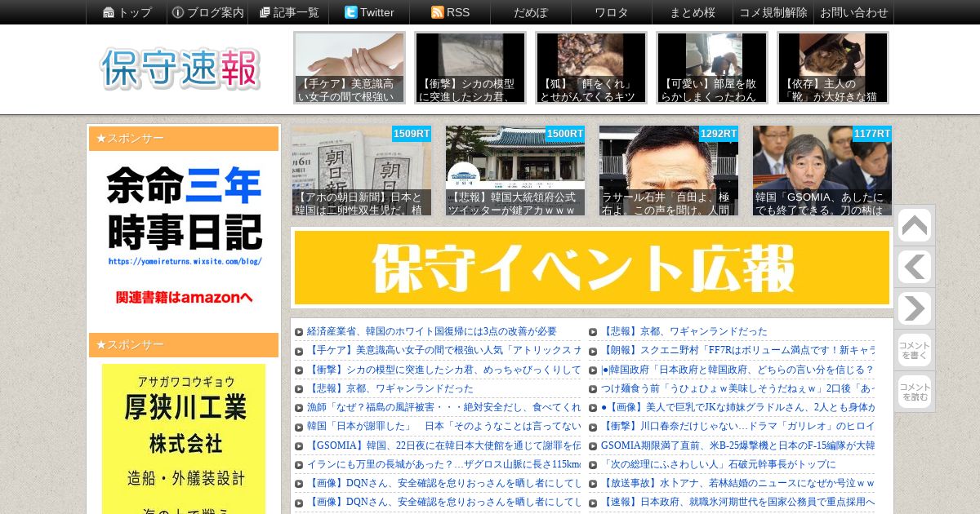980x514 pixels.
Task: Open the 1177RT GSOMIA article thumbnail
Action: pos(822,170)
